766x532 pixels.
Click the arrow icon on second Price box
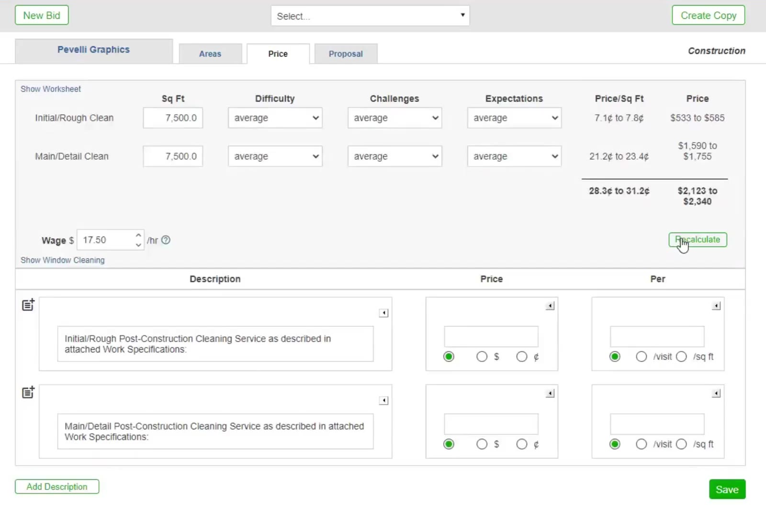pyautogui.click(x=550, y=393)
